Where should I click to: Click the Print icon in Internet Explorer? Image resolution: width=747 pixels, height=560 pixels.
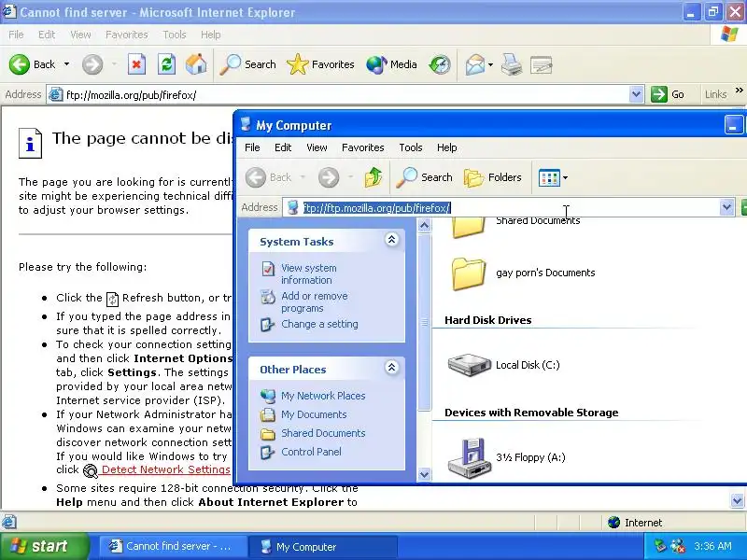(x=512, y=64)
